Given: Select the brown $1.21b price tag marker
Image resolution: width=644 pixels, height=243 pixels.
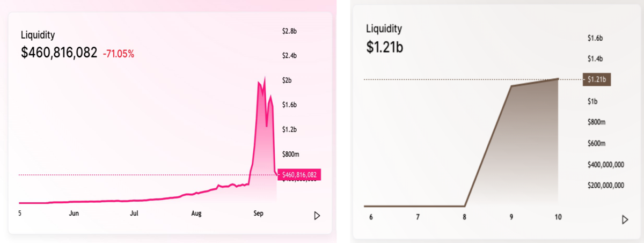Looking at the screenshot, I should pos(597,79).
